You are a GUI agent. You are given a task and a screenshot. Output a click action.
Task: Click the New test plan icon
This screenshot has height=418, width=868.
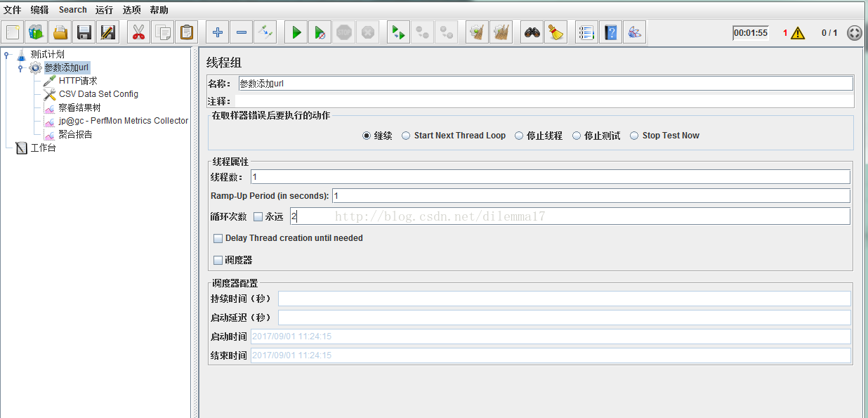13,32
